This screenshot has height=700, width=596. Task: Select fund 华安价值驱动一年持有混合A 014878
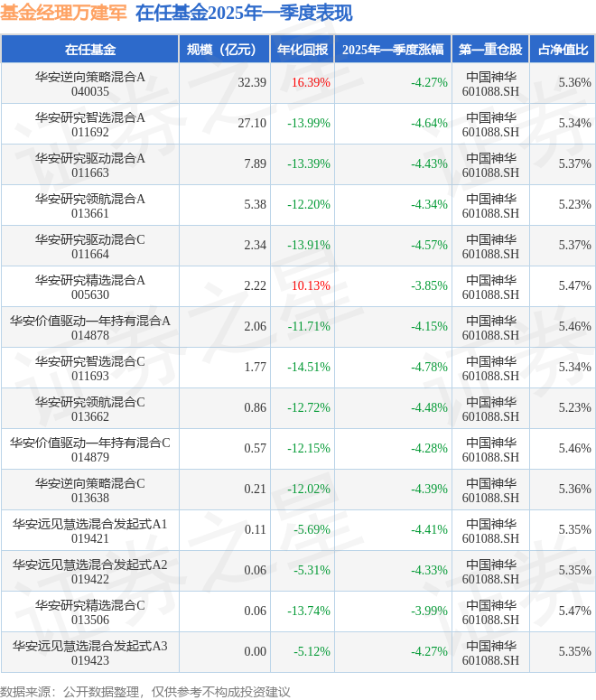90,328
